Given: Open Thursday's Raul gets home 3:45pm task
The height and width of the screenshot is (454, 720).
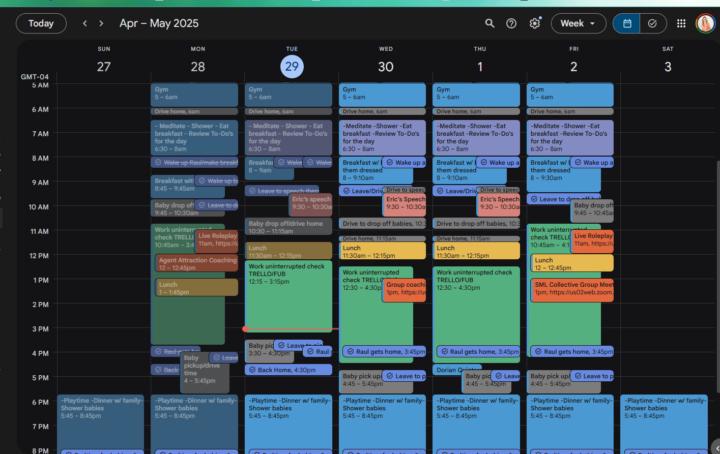Looking at the screenshot, I should (478, 351).
